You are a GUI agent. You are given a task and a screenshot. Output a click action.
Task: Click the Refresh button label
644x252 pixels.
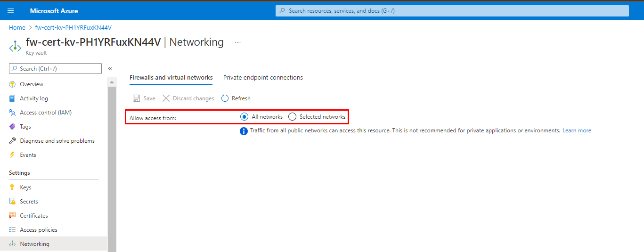[x=241, y=98]
